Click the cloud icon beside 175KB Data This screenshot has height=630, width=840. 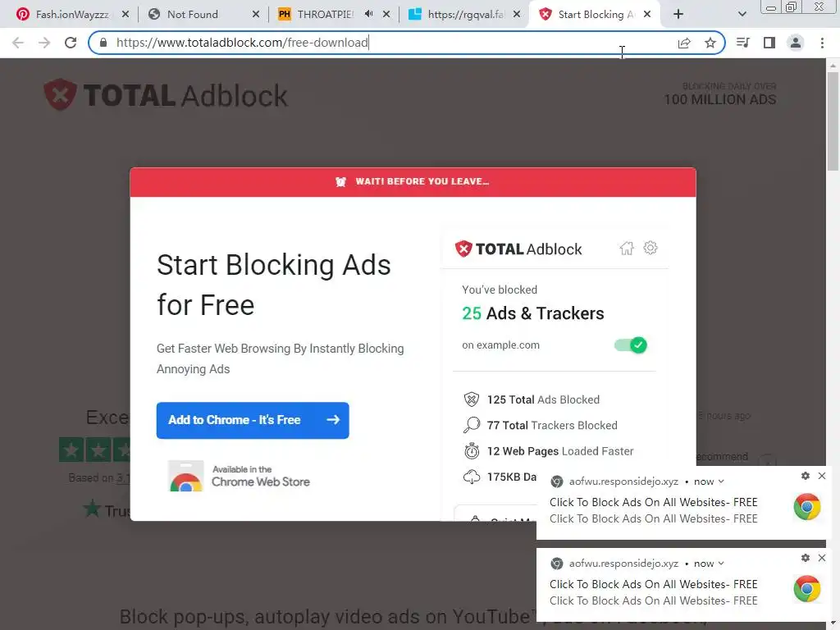[x=472, y=477]
